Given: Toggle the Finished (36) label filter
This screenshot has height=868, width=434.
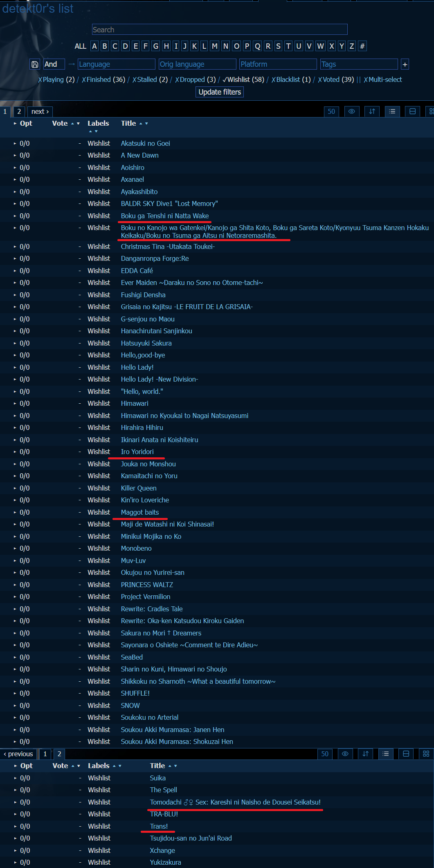Looking at the screenshot, I should point(103,79).
